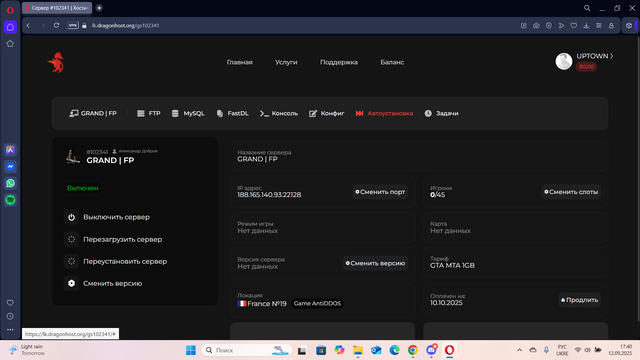Toggle the VPN badge in address bar
Screen dimensions: 640x360
[x=73, y=25]
